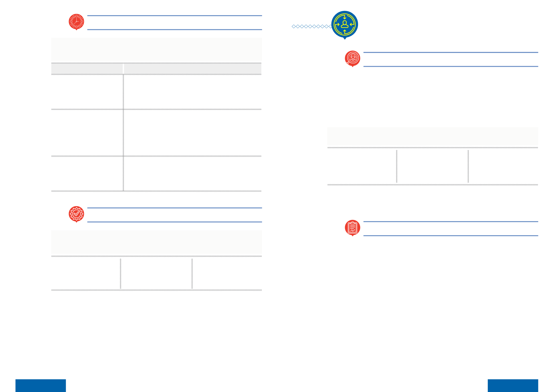The image size is (553, 392).
Task: Click the last right-column cell of the clock section table
Action: point(193,174)
